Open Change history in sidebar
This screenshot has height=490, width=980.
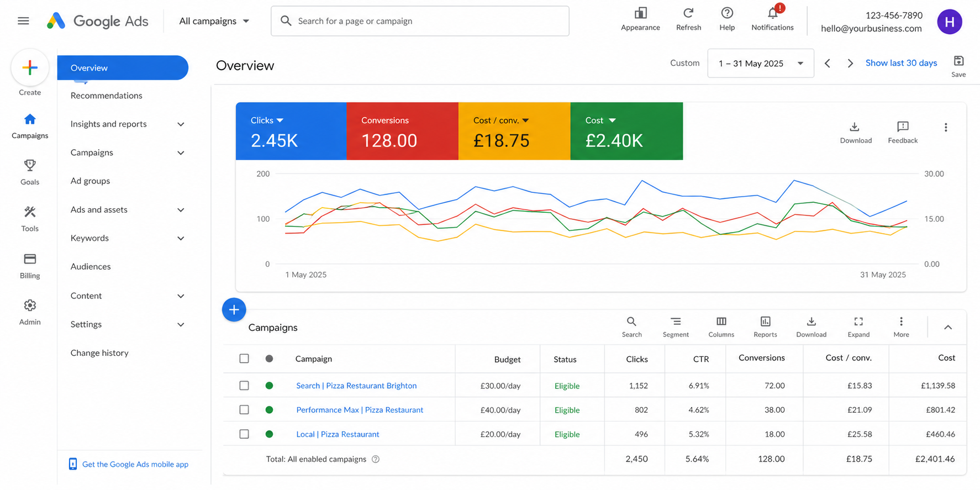pyautogui.click(x=99, y=353)
